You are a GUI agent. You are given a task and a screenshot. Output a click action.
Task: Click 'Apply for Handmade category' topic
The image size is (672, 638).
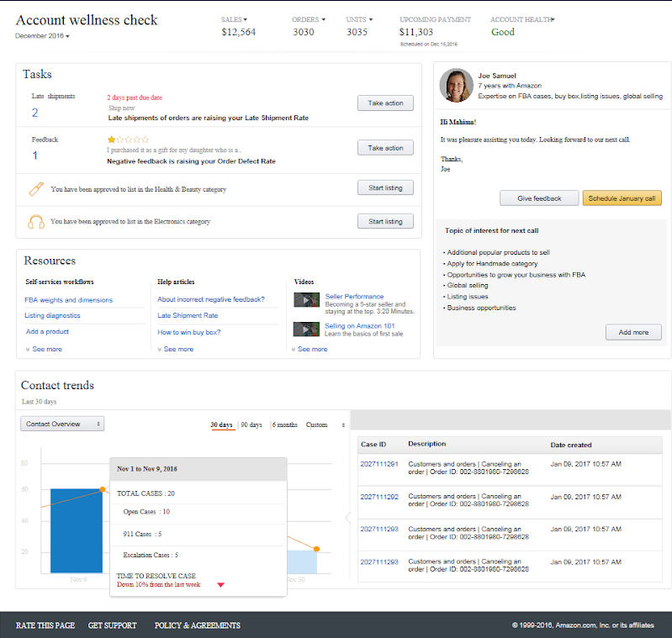pyautogui.click(x=491, y=263)
